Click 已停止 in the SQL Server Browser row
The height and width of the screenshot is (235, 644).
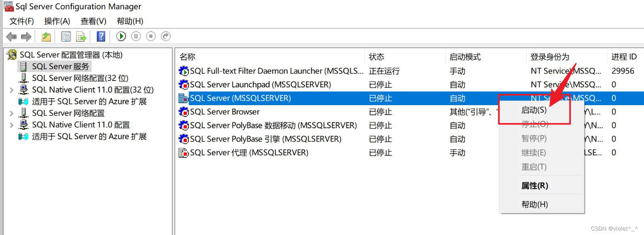pyautogui.click(x=381, y=112)
